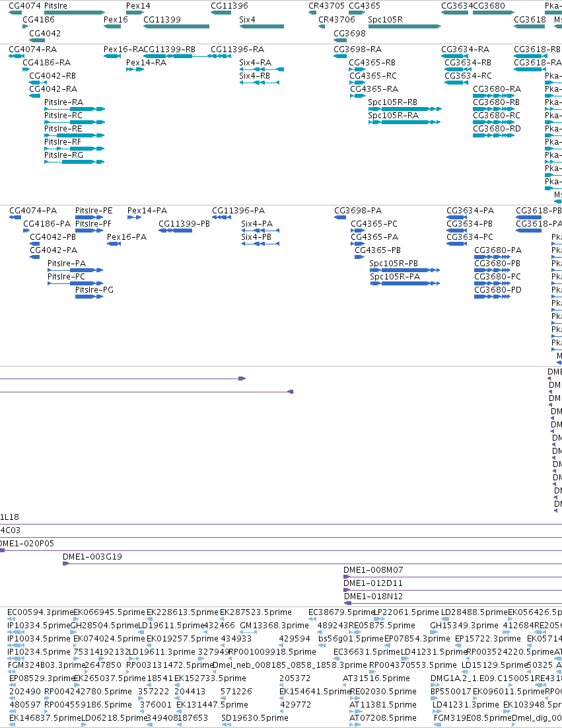Screen dimensions: 562x728
Task: Click EST entry 480597
Action: (x=25, y=705)
